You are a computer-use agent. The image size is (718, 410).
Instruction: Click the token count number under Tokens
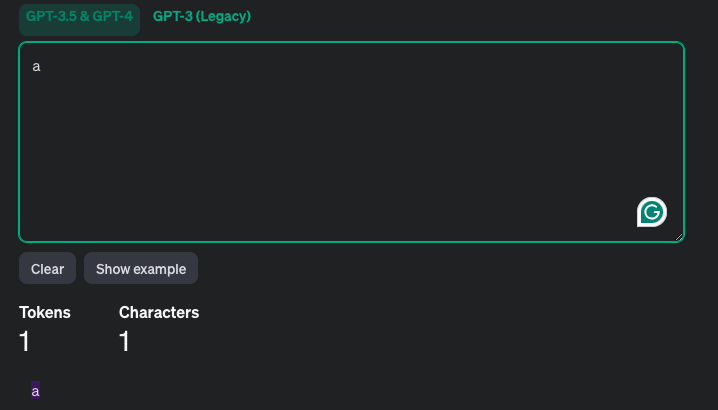click(25, 342)
